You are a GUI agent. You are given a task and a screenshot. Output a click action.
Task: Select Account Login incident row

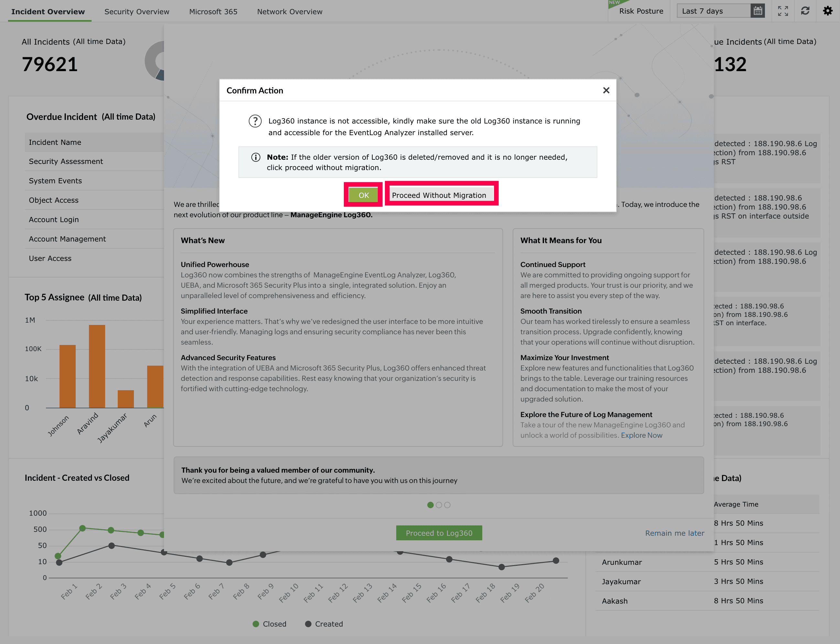(94, 220)
